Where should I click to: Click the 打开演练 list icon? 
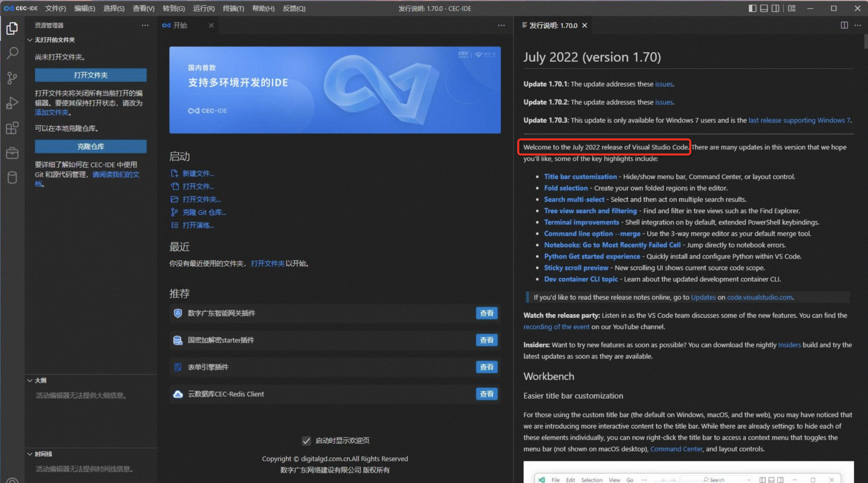(x=175, y=225)
